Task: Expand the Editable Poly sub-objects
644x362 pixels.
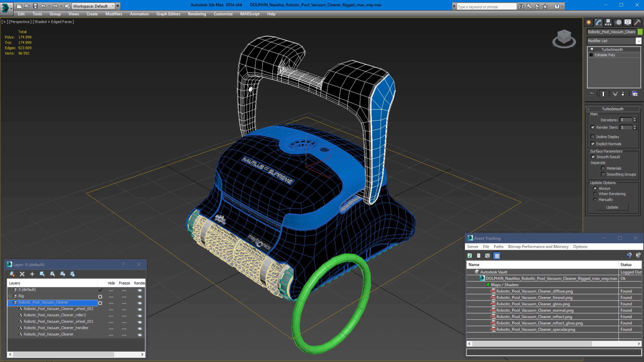Action: [591, 55]
